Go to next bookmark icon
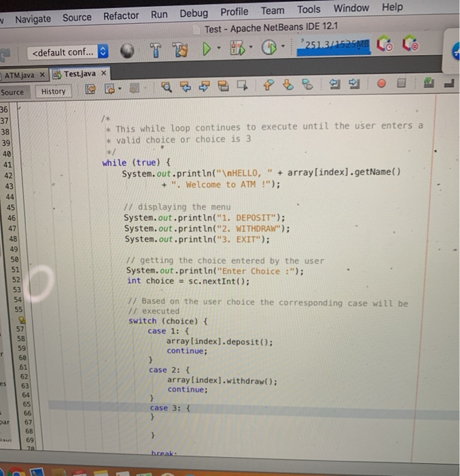The height and width of the screenshot is (476, 460). click(288, 85)
